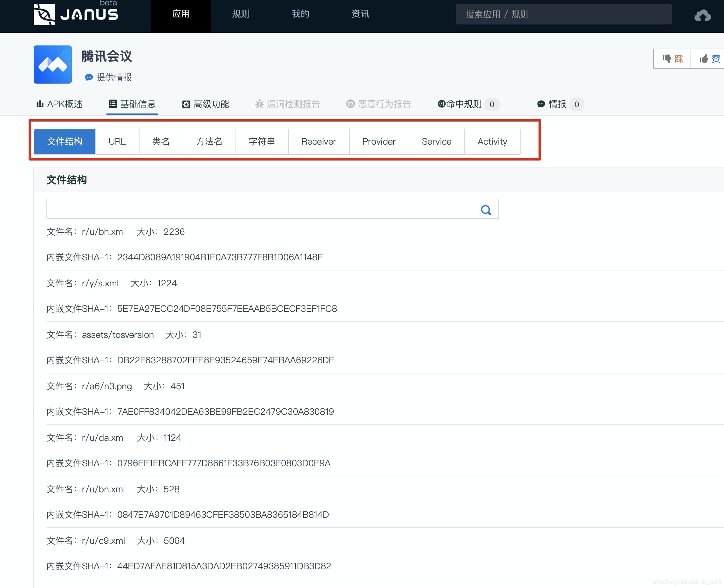Select the Activity sub-tab
This screenshot has width=724, height=588.
pos(492,141)
